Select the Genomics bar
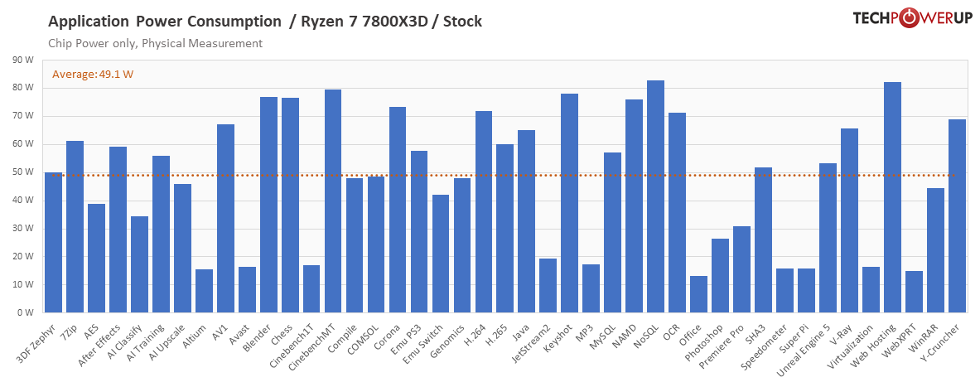Screen dimensions: 980x387 tap(462, 245)
